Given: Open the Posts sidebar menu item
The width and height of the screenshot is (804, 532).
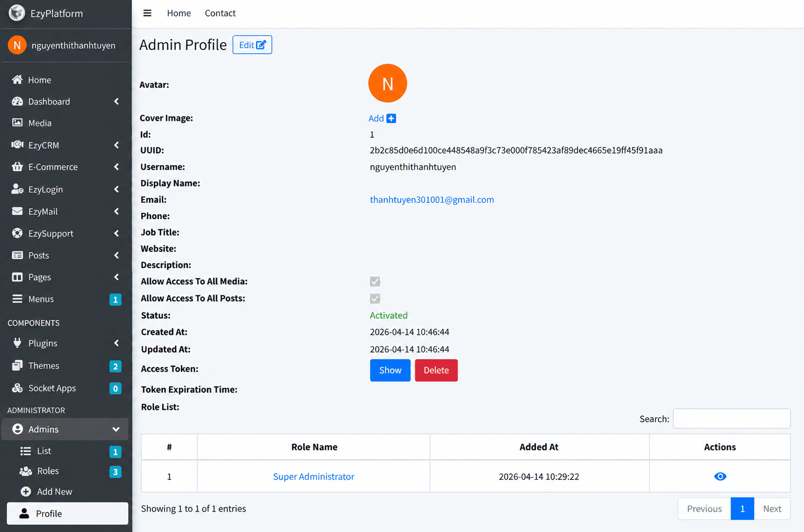Looking at the screenshot, I should (66, 255).
